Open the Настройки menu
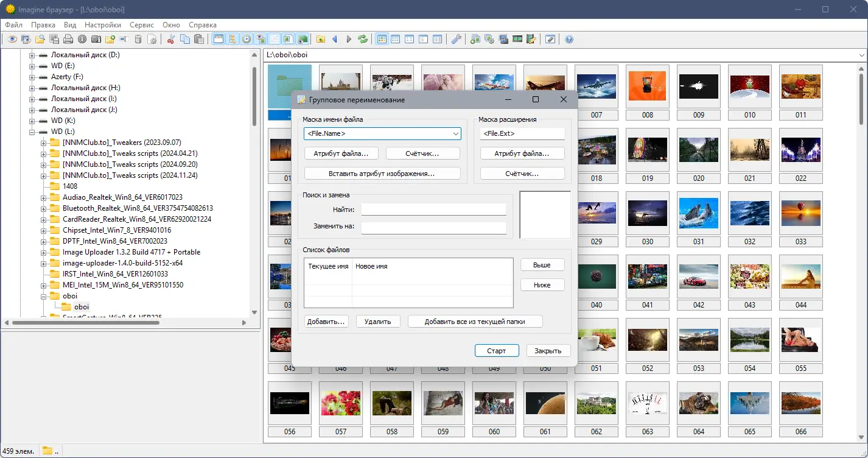This screenshot has height=458, width=868. pos(102,25)
